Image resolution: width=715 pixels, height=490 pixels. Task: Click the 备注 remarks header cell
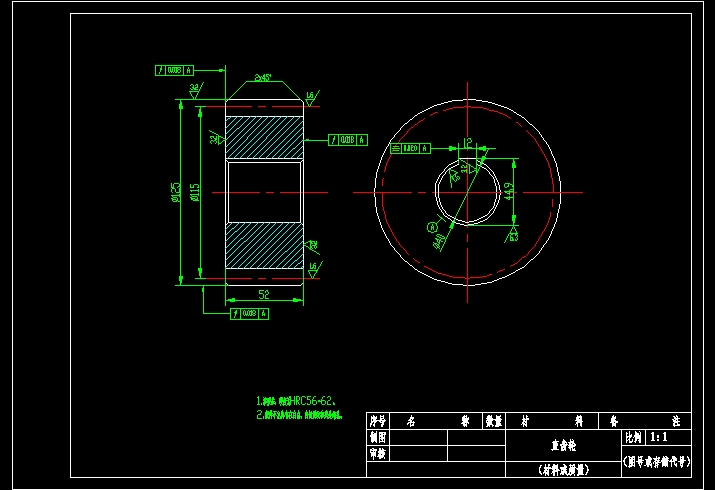click(645, 421)
